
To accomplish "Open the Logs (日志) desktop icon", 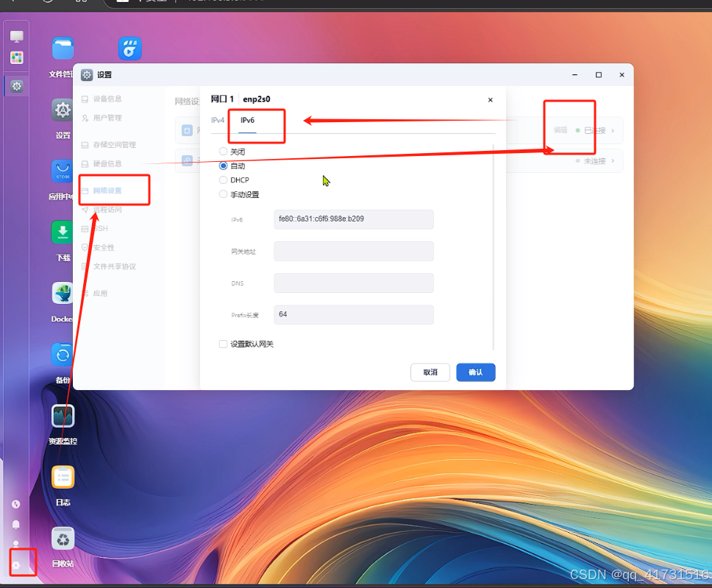I will (63, 477).
